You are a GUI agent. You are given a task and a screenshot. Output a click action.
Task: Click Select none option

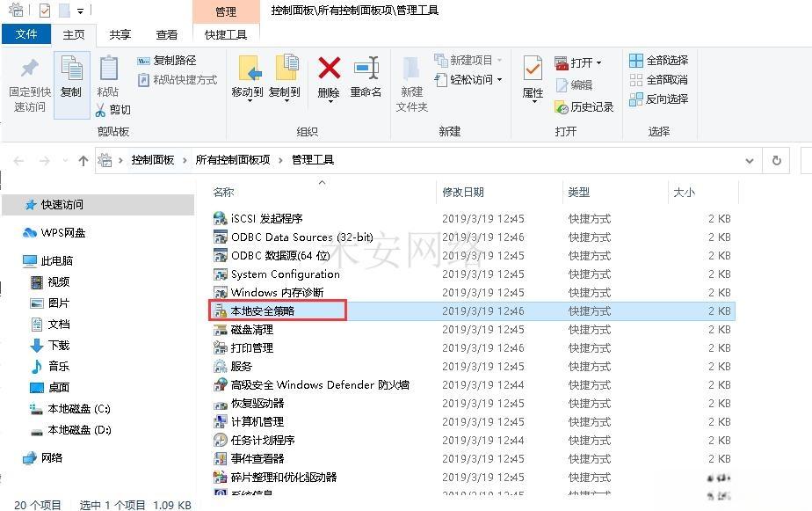658,80
